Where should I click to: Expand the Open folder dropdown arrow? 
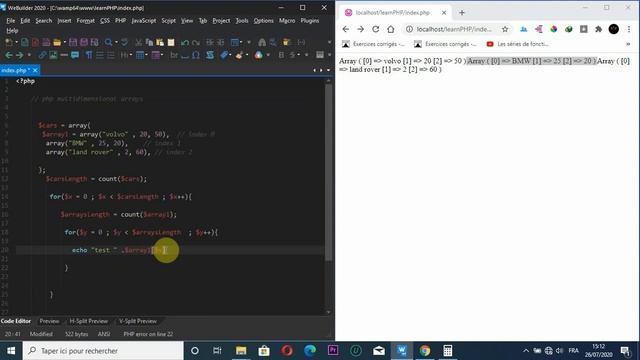pos(64,42)
